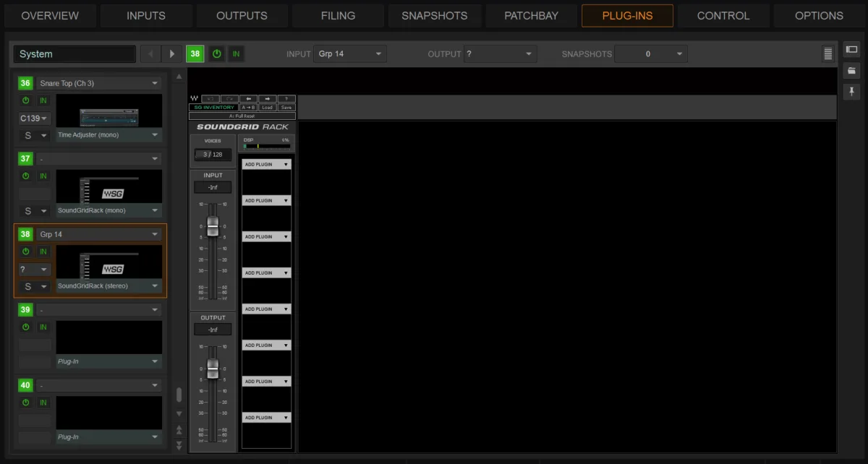868x464 pixels.
Task: Undo the last SoundGrid Rack change
Action: [x=210, y=98]
